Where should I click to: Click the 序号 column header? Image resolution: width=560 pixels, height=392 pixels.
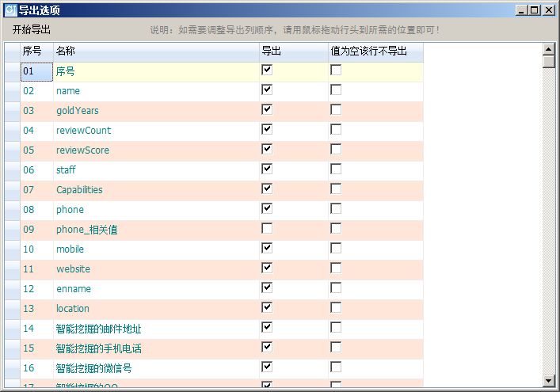pos(36,51)
